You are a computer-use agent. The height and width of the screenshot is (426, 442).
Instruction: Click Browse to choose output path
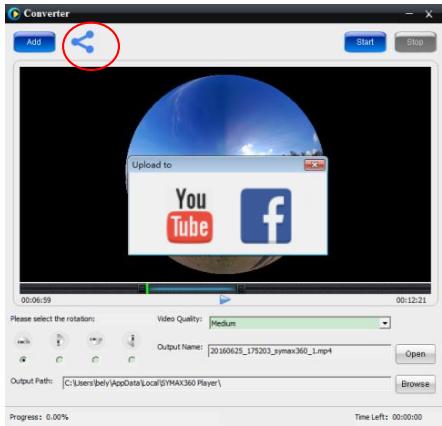point(415,384)
